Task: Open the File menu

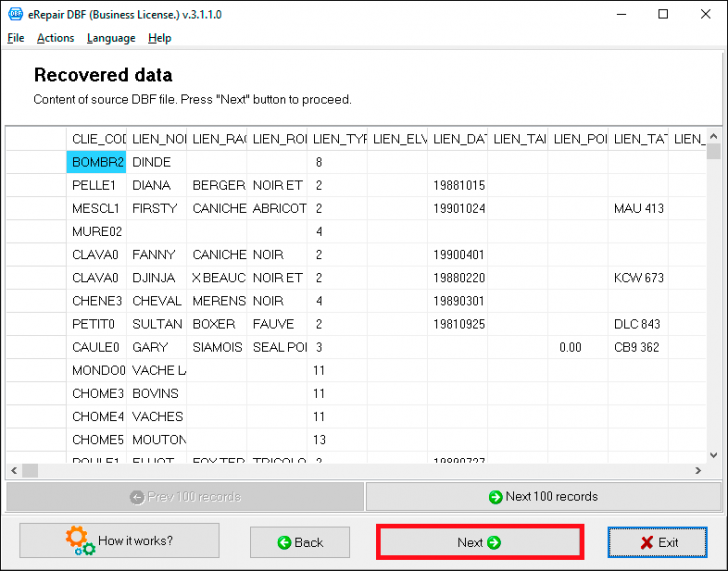Action: (16, 38)
